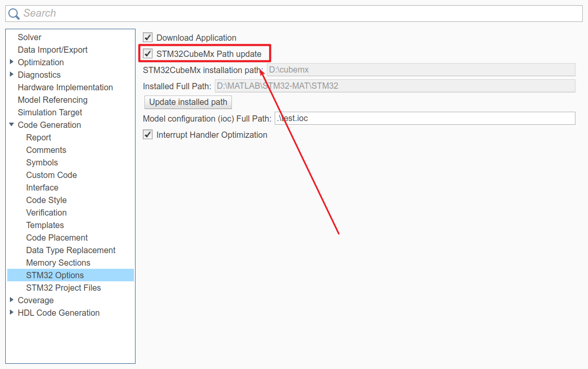
Task: Open the Report subpane
Action: coord(38,137)
